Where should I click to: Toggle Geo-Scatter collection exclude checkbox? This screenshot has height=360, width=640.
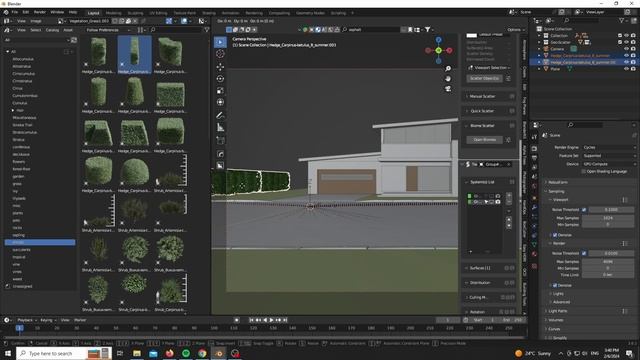[x=620, y=42]
